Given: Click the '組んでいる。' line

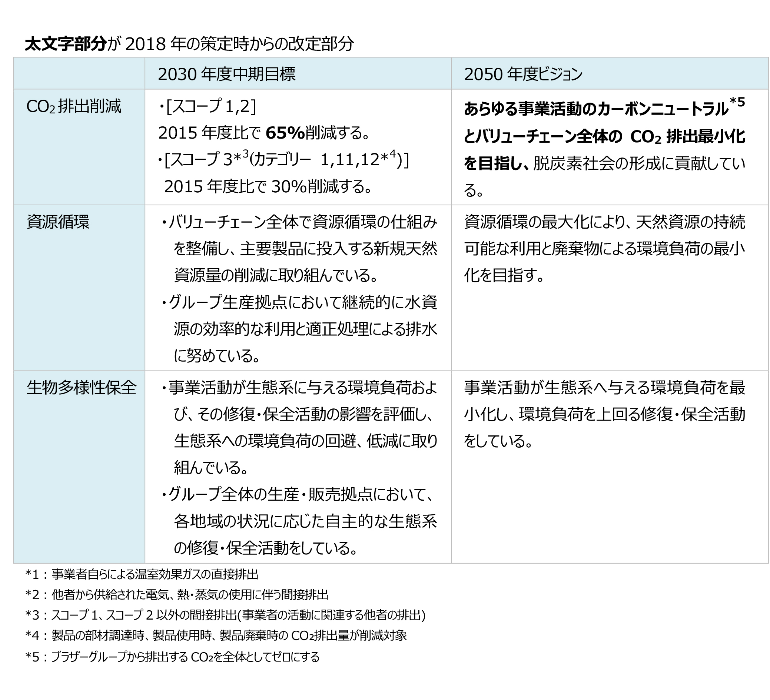Looking at the screenshot, I should pos(211,468).
